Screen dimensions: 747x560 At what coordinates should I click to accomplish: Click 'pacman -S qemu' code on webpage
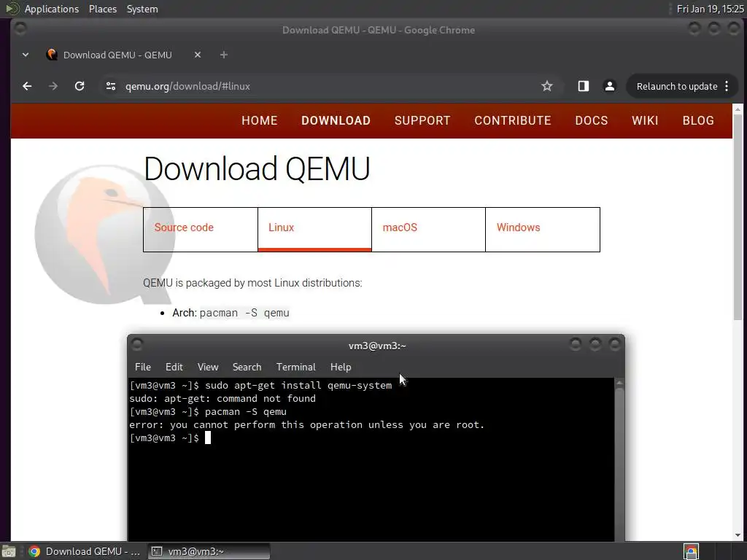244,313
